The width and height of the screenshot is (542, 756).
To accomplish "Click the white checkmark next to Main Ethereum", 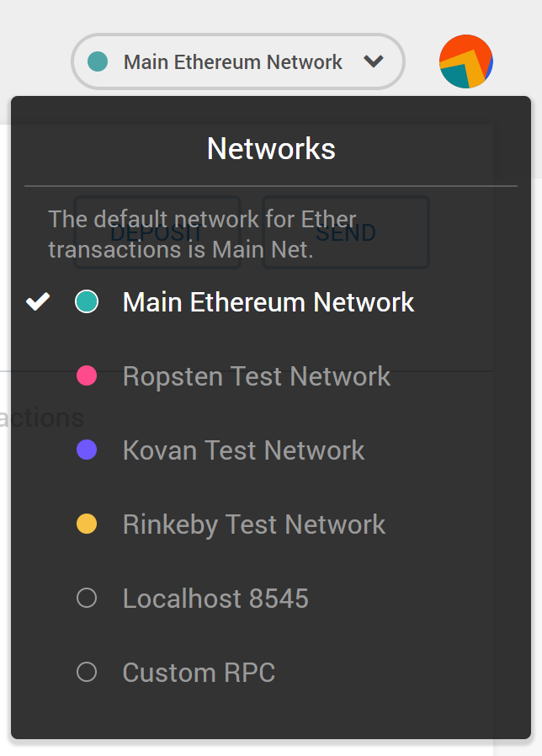I will [38, 302].
